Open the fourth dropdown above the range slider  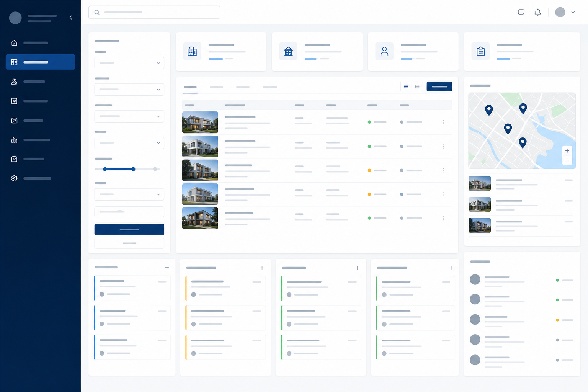(x=129, y=143)
